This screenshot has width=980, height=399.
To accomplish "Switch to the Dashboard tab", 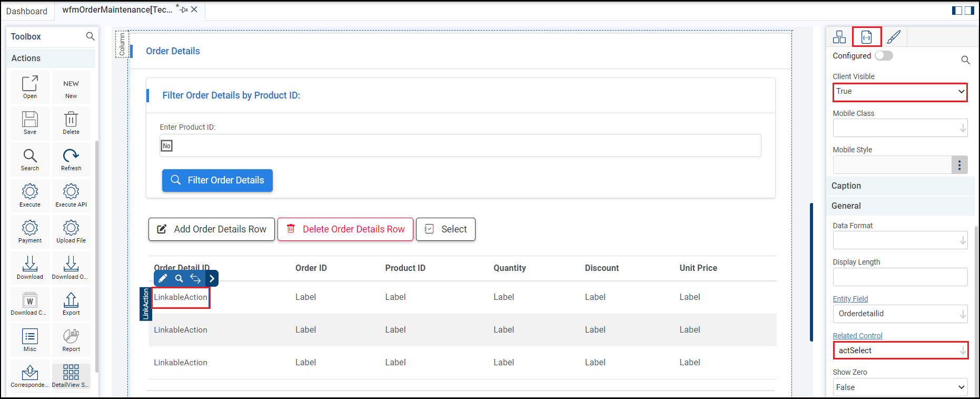I will (27, 11).
